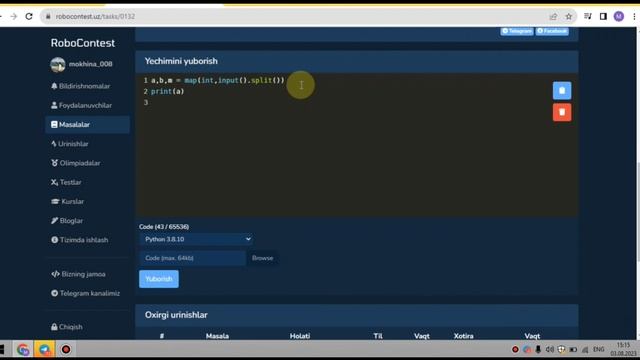The width and height of the screenshot is (640, 360).
Task: Click the blue clipboard paste button
Action: [x=562, y=91]
